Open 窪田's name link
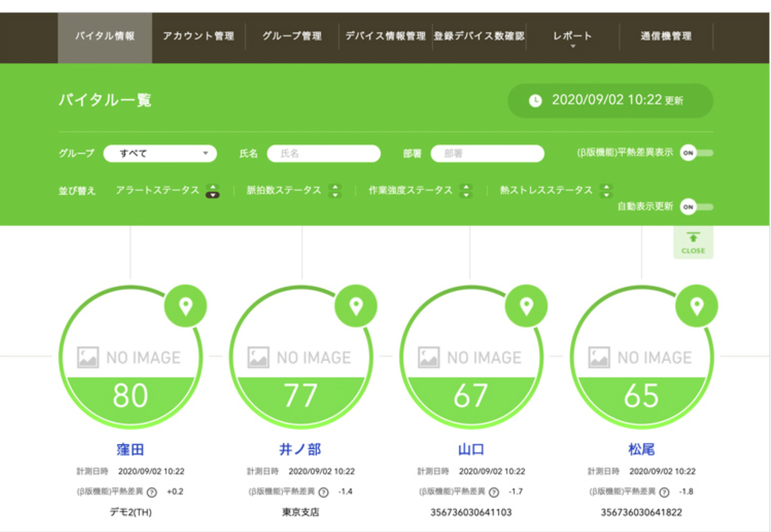Screen dimensions: 771x532 tap(130, 450)
